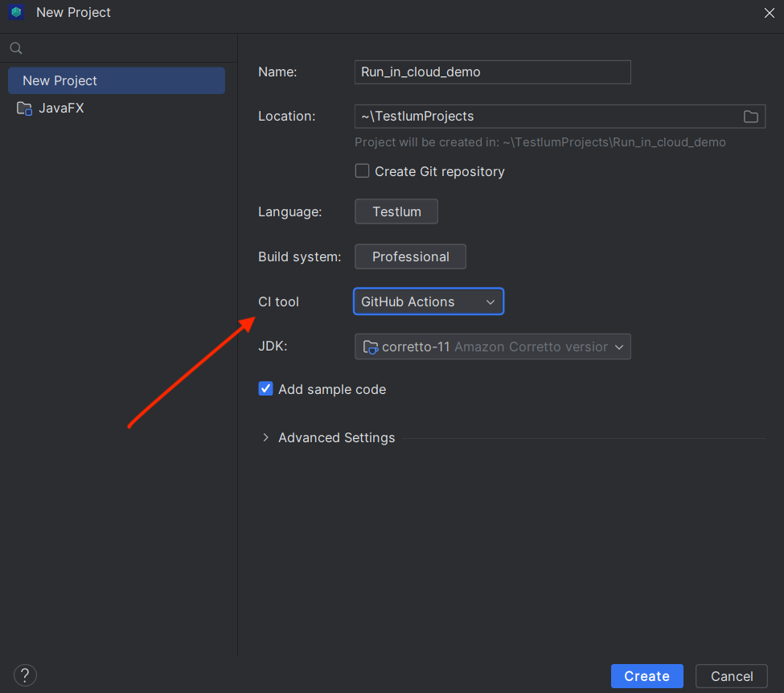
Task: Click the Cancel button
Action: (732, 676)
